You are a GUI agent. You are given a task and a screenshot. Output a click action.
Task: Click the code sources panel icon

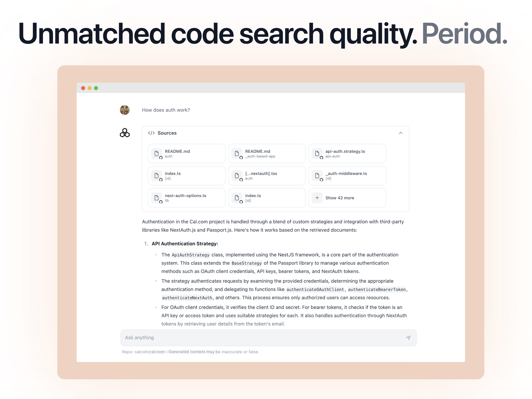pos(152,133)
